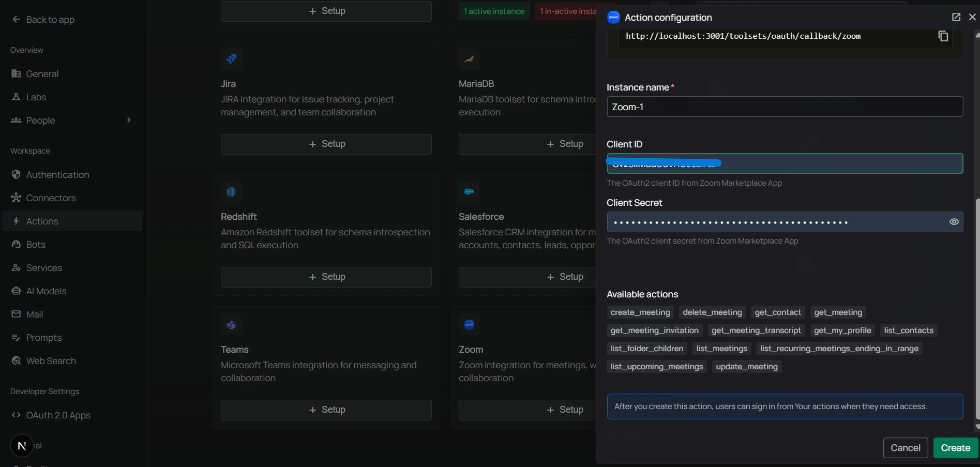The width and height of the screenshot is (980, 467).
Task: Open the Bots icon
Action: pyautogui.click(x=16, y=244)
